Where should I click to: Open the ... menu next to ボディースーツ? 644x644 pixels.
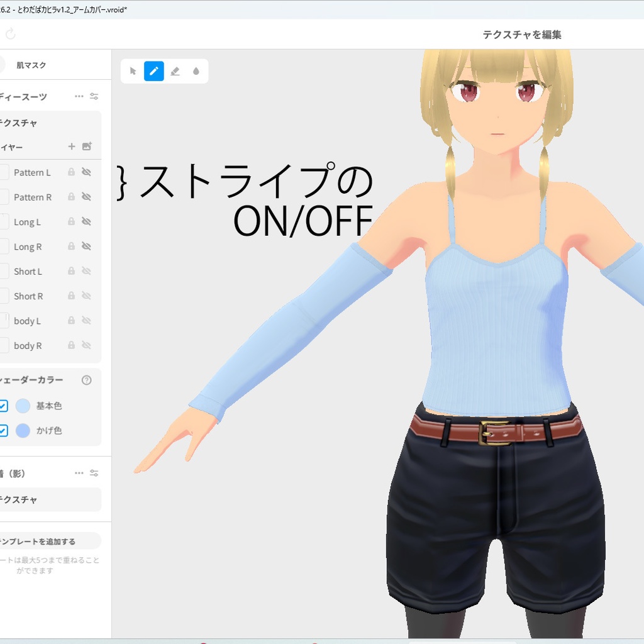point(79,96)
